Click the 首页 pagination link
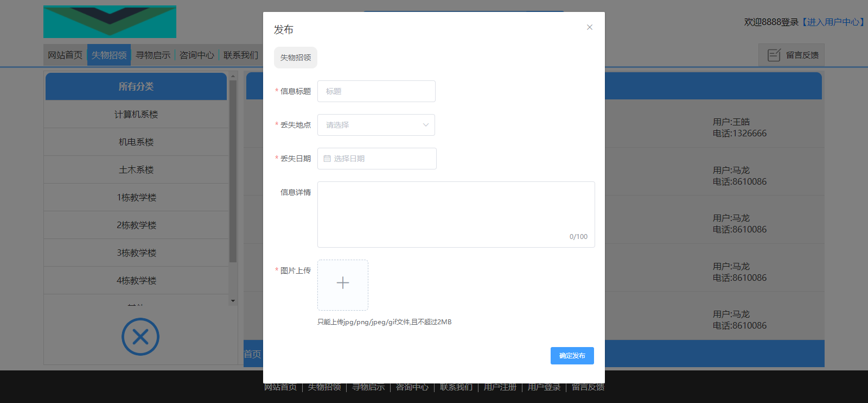This screenshot has width=868, height=403. (252, 354)
